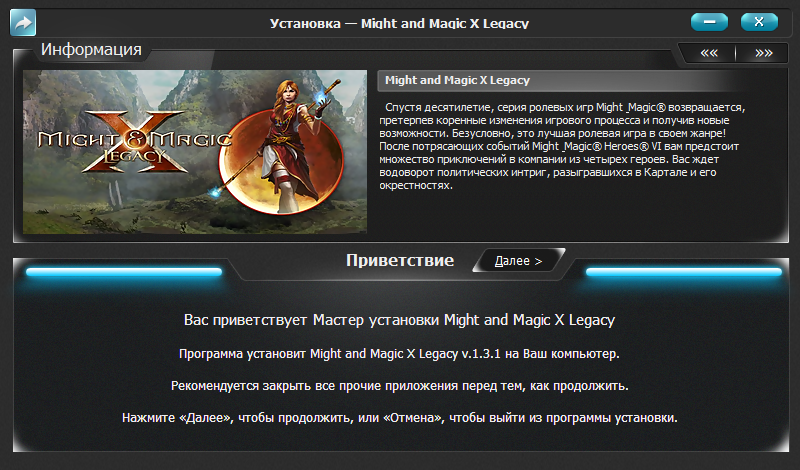Click the share arrow icon in title bar
Screen dimensions: 800x470
[22, 21]
